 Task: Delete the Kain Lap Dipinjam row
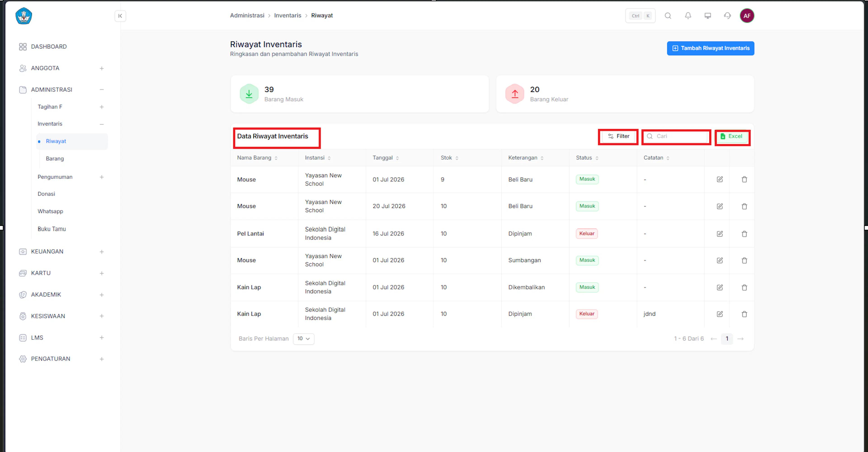744,314
